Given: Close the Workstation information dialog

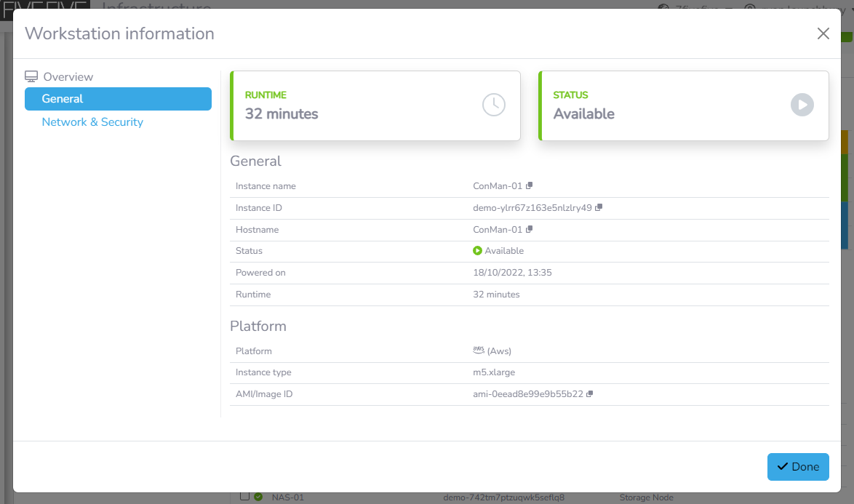Looking at the screenshot, I should tap(823, 33).
